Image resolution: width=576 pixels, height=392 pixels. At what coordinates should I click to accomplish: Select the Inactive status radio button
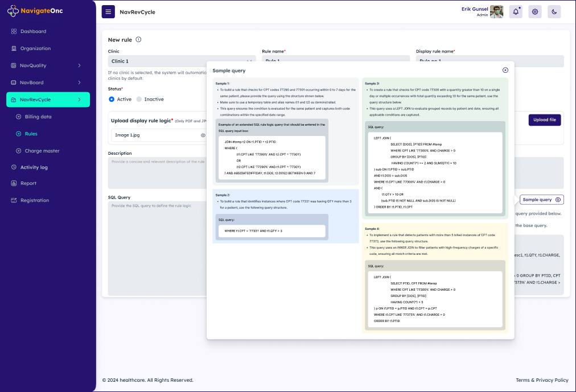[139, 100]
